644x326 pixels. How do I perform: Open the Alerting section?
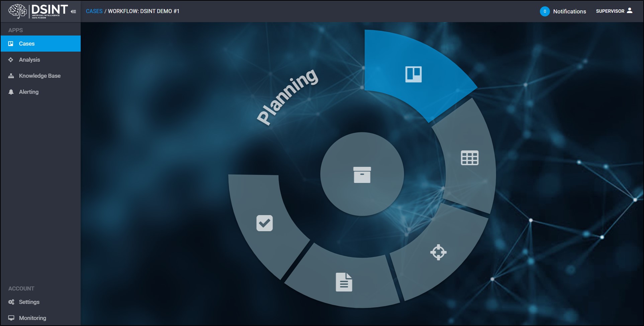40,92
